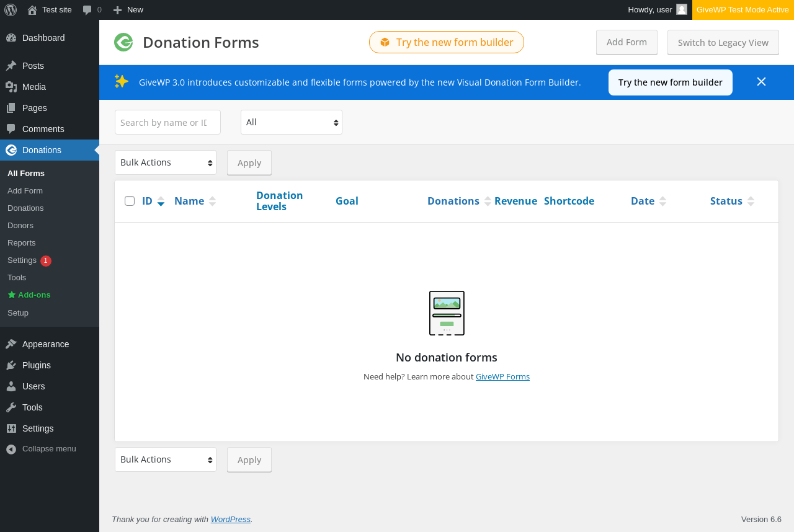Open the Howdy, user account menu
The width and height of the screenshot is (794, 532).
pyautogui.click(x=658, y=10)
